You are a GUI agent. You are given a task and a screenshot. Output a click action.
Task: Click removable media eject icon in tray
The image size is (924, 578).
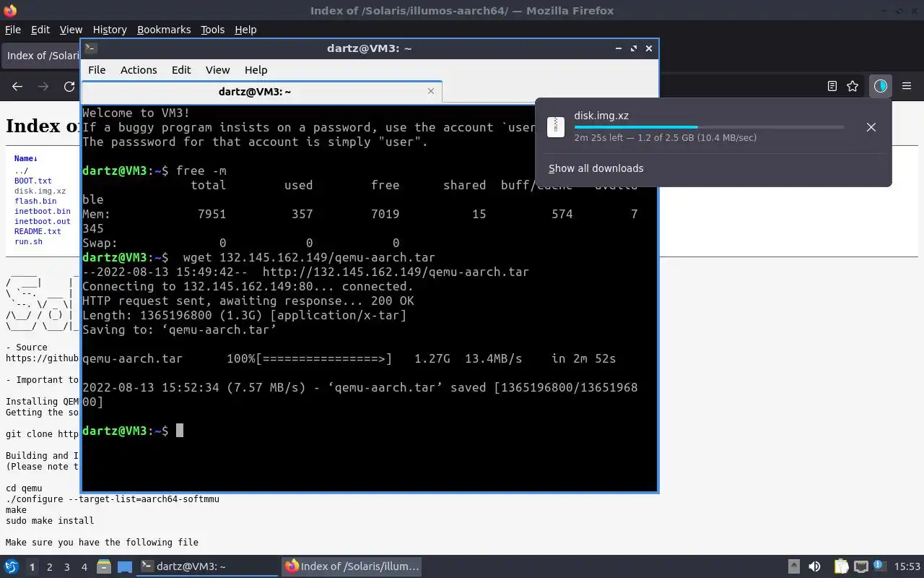793,566
